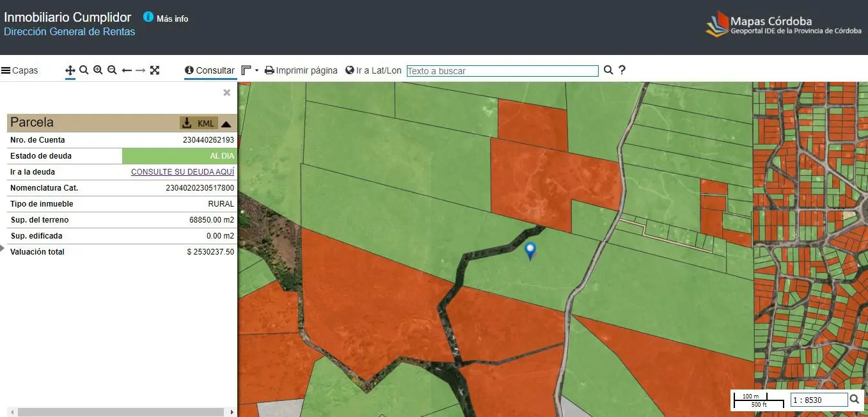Viewport: 868px width, 417px height.
Task: Open CONSULTE SU DEUDA AQUÍ link
Action: (x=183, y=172)
